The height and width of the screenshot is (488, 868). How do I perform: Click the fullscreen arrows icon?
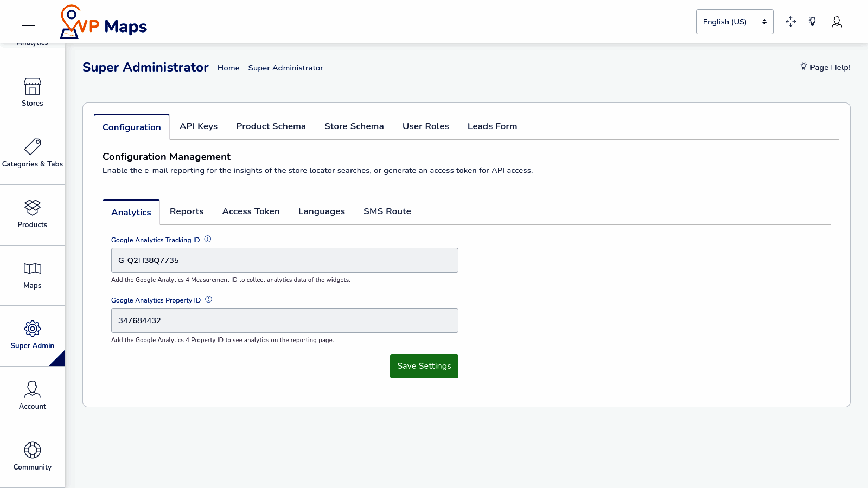coord(790,22)
